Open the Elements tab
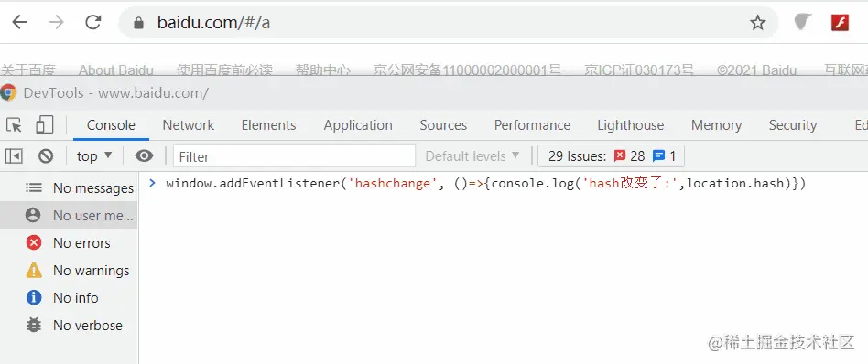This screenshot has height=364, width=868. click(x=268, y=125)
